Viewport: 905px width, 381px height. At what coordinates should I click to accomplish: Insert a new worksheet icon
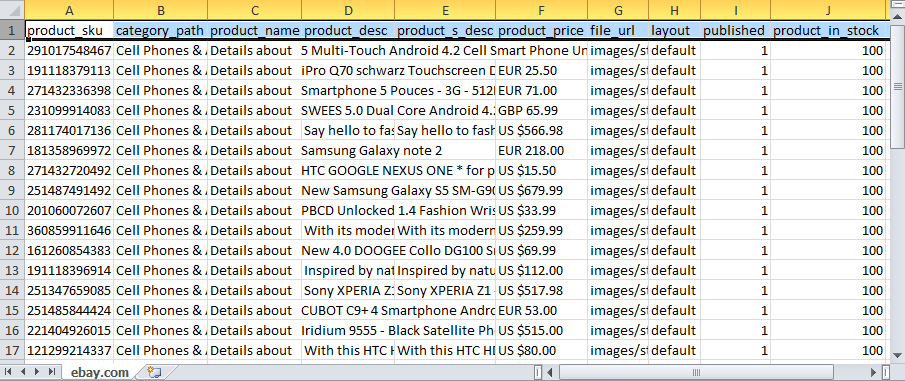click(154, 372)
